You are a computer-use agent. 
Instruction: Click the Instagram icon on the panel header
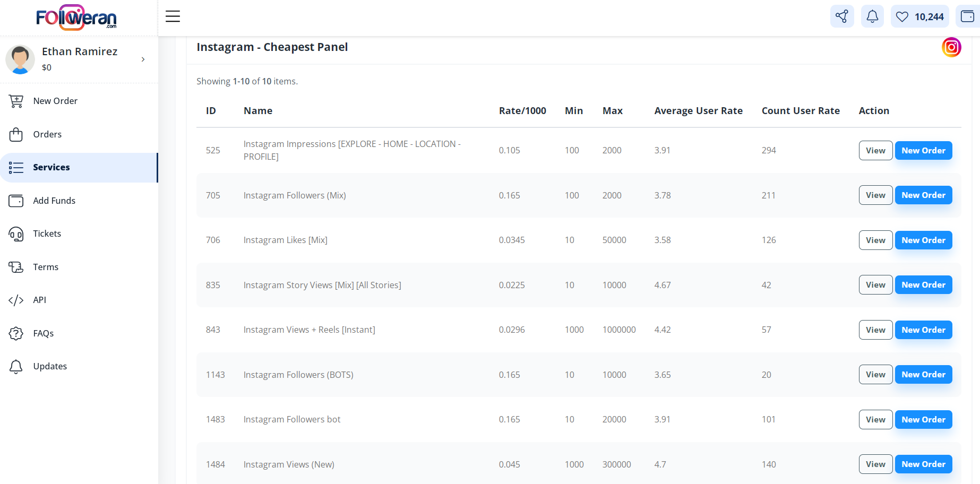pos(951,47)
